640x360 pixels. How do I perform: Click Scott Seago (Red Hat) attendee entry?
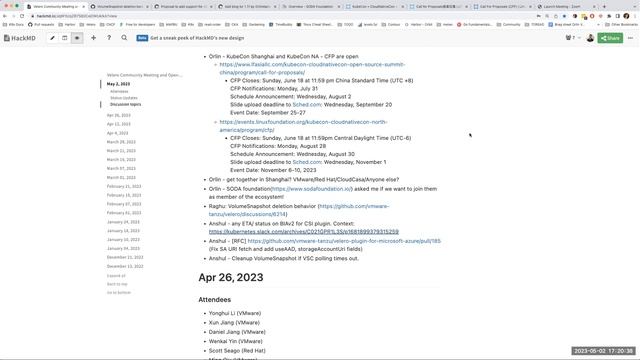click(237, 351)
